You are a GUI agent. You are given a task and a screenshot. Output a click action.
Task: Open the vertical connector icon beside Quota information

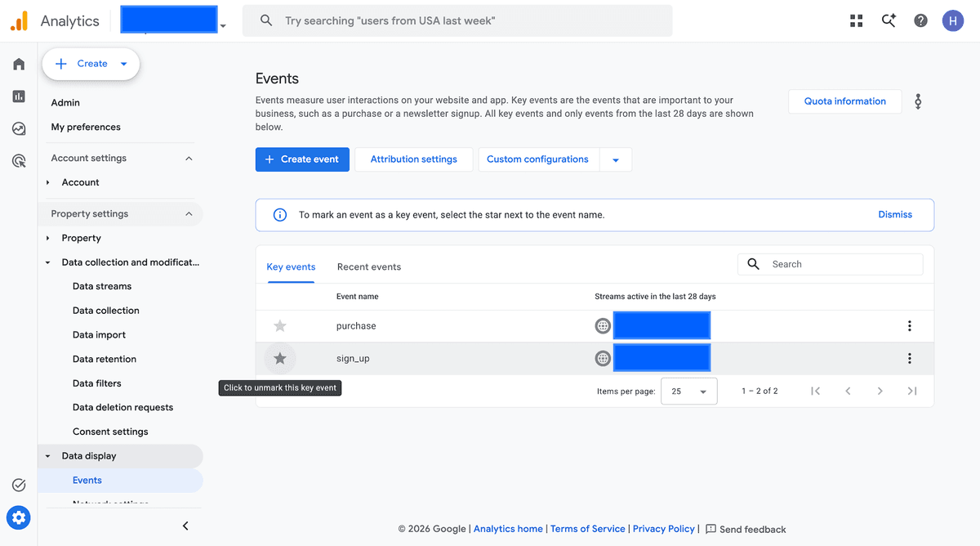(918, 101)
